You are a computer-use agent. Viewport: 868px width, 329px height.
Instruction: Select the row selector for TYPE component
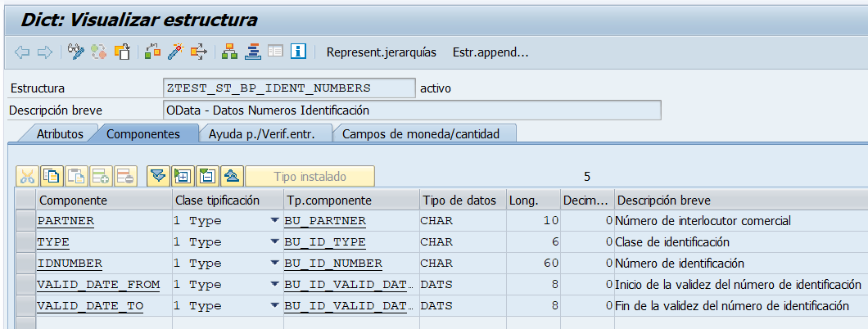(x=25, y=242)
